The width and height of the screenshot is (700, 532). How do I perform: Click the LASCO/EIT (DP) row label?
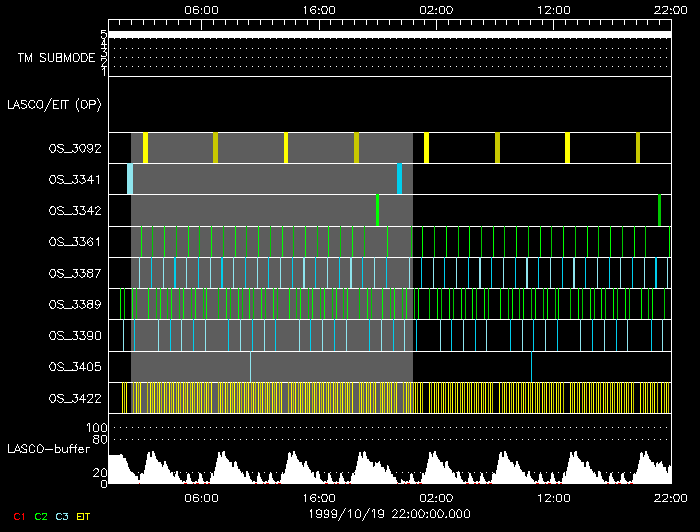[54, 104]
